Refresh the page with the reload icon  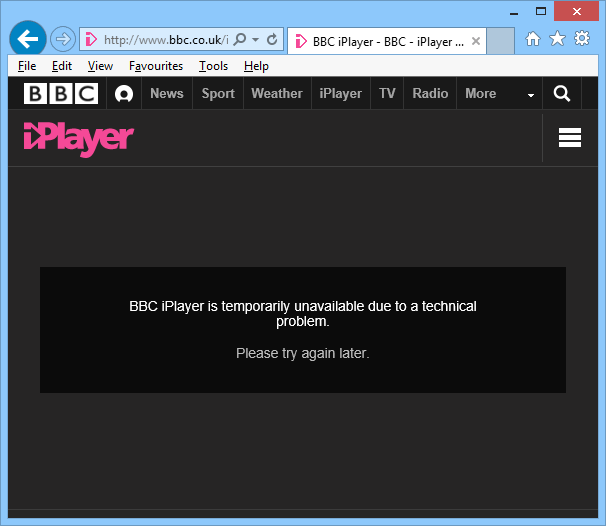tap(272, 39)
